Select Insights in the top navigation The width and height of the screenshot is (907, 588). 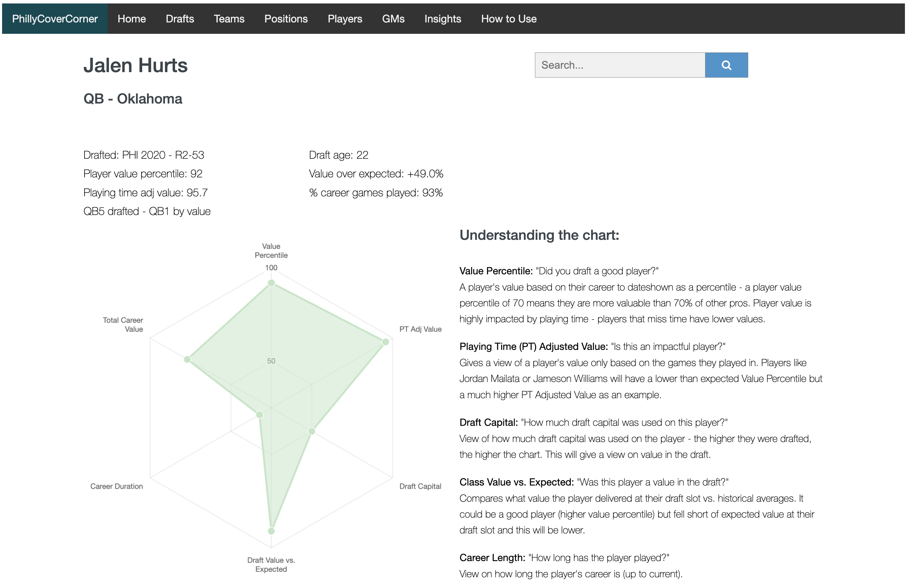click(442, 19)
